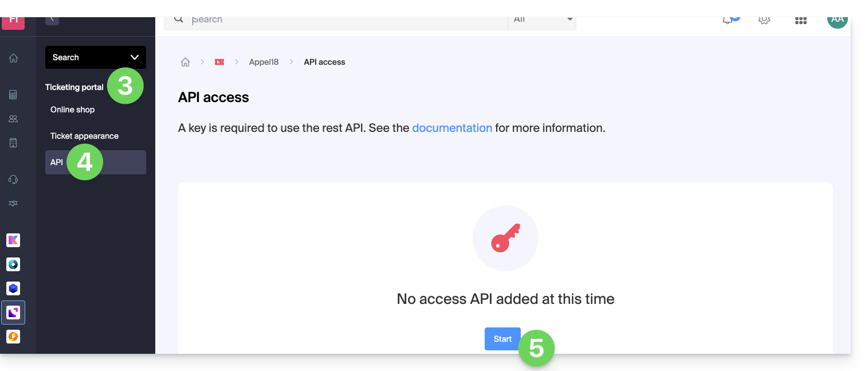Click the home icon in left sidebar
This screenshot has width=868, height=371.
(13, 58)
